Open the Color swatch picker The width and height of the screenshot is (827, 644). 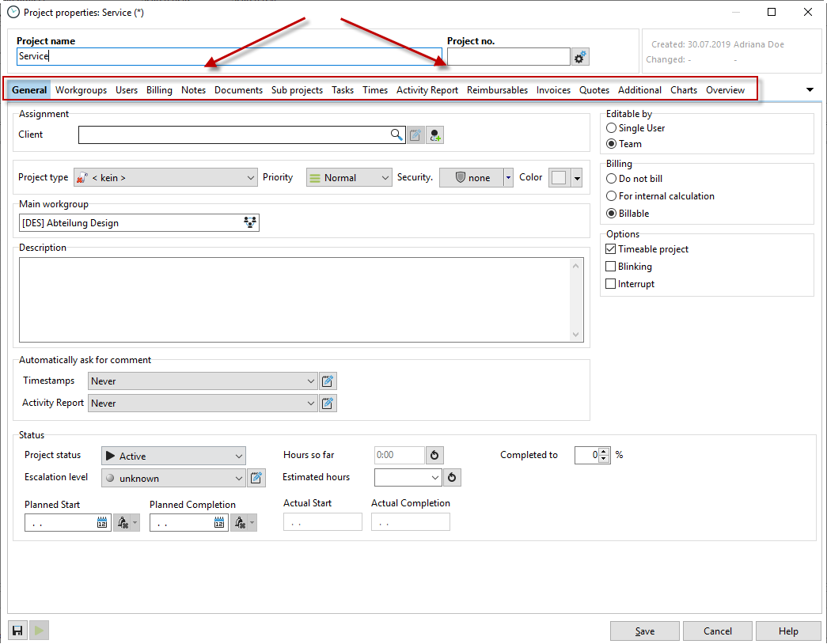(x=566, y=178)
